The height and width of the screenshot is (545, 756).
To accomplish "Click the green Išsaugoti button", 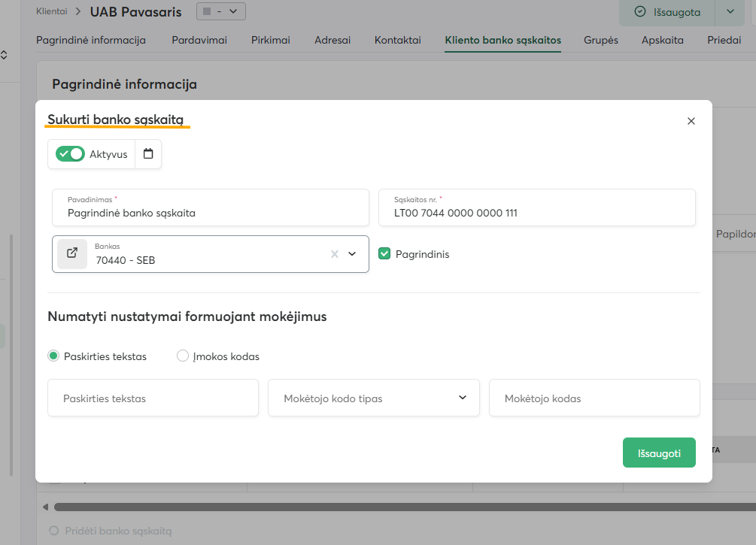I will [659, 453].
